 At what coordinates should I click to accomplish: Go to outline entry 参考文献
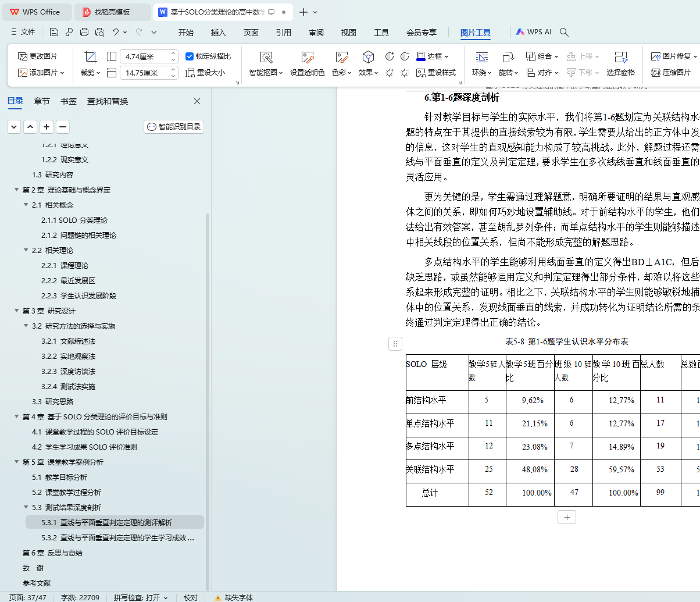(x=37, y=583)
